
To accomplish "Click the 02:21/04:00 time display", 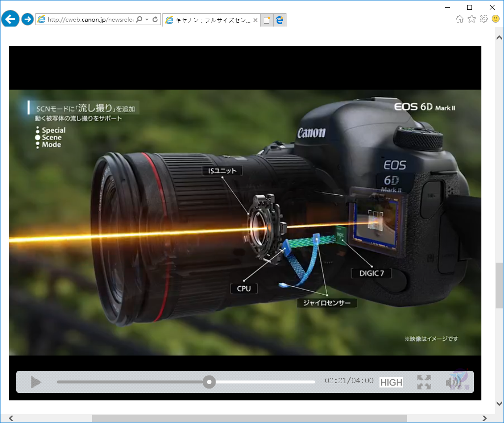I will [349, 381].
